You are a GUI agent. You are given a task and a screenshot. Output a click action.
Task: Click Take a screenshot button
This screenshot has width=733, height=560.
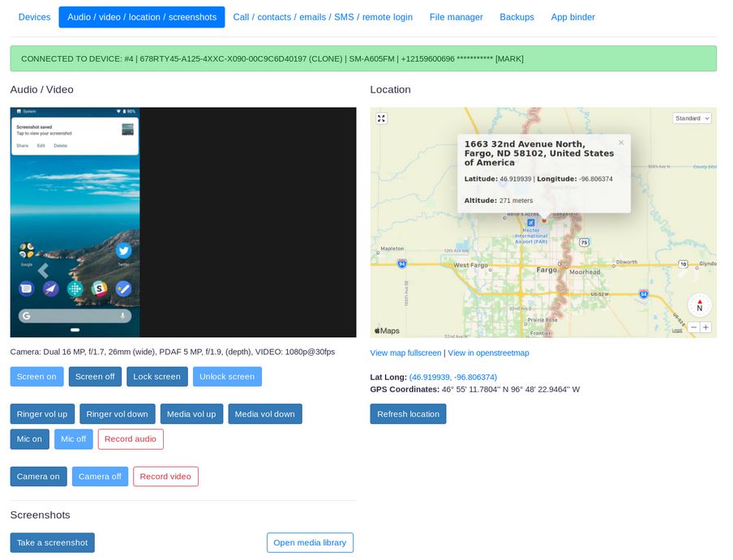point(53,543)
